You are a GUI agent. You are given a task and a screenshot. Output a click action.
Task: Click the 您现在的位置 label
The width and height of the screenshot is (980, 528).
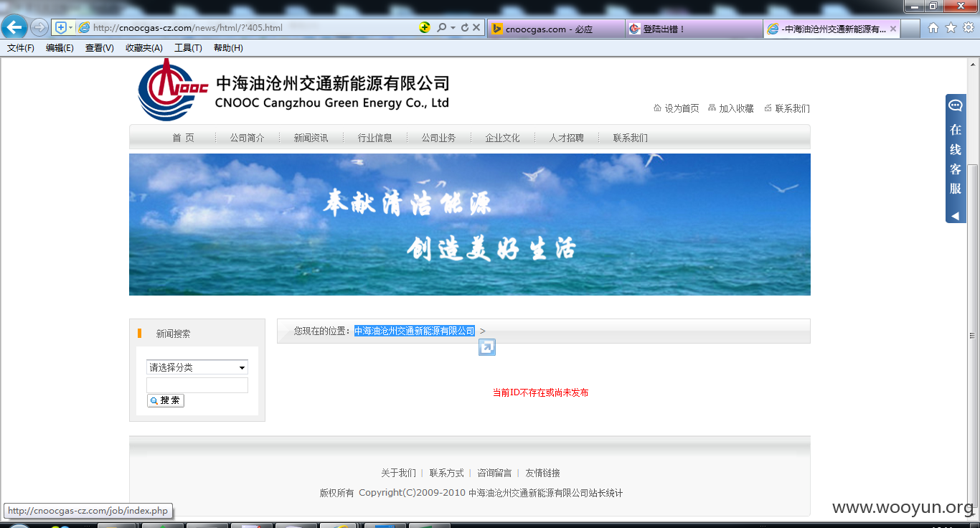coord(321,331)
